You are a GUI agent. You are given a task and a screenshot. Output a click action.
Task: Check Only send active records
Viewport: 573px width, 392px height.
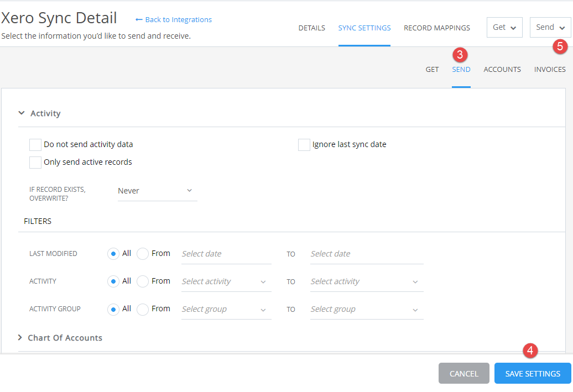35,162
